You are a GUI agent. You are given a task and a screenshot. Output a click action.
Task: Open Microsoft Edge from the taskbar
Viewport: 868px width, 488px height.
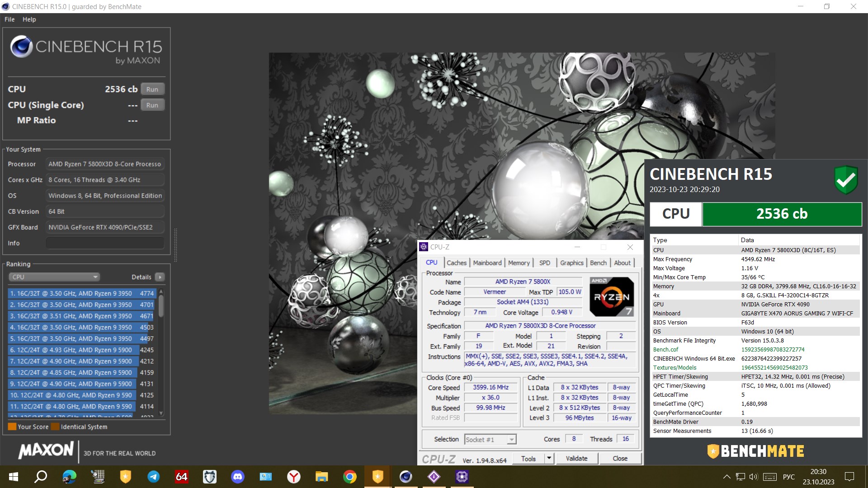[69, 477]
